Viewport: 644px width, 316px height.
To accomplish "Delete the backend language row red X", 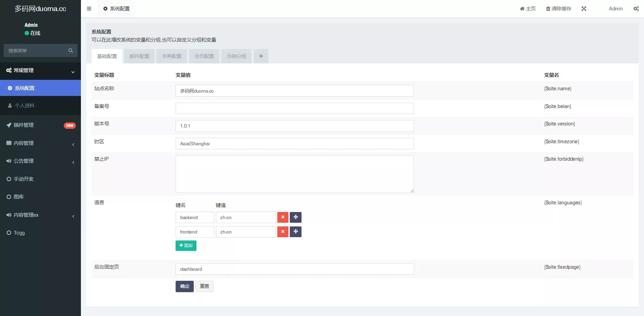I will coord(282,217).
